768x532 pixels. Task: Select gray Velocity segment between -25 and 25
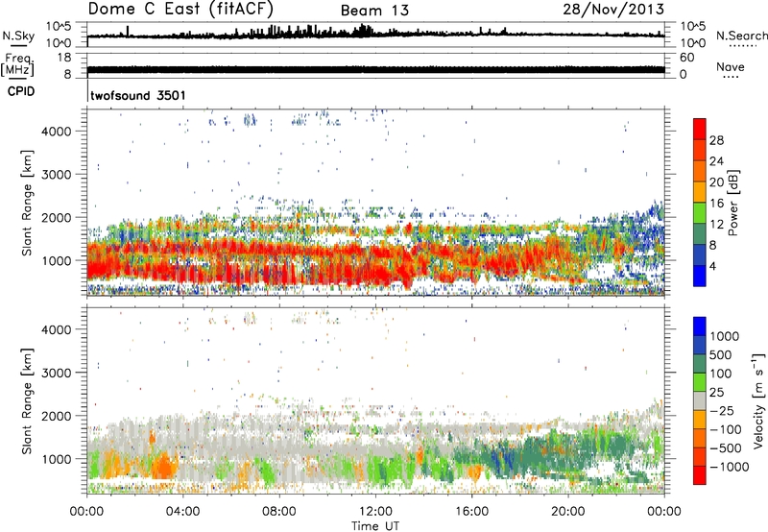click(700, 400)
